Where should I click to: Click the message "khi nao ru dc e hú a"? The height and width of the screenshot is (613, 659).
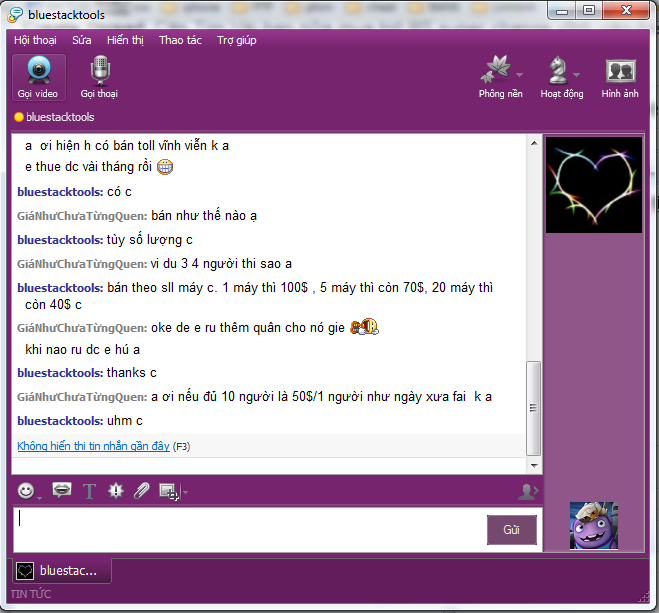tap(82, 350)
